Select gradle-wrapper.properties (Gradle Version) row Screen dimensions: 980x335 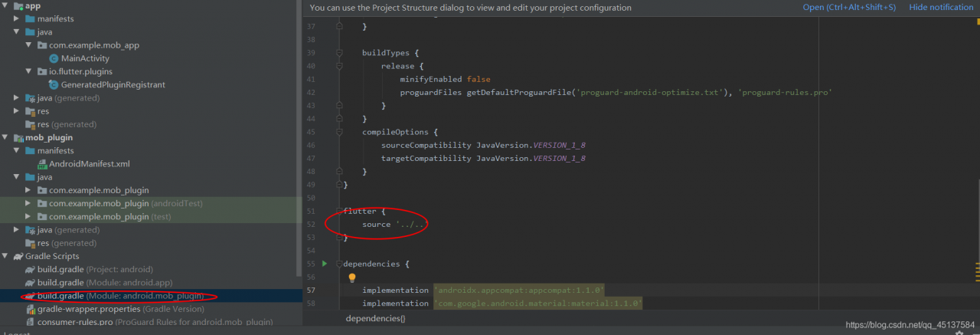121,309
